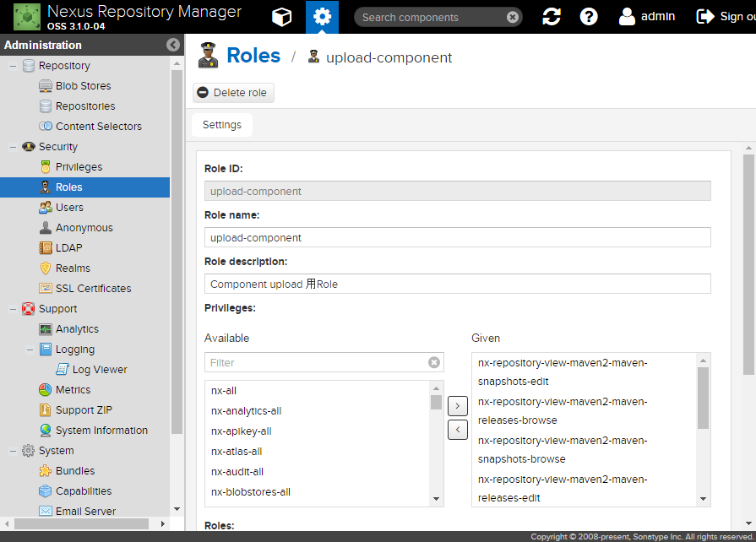Select nx-atlas-all in Available list
The height and width of the screenshot is (542, 756).
click(317, 452)
